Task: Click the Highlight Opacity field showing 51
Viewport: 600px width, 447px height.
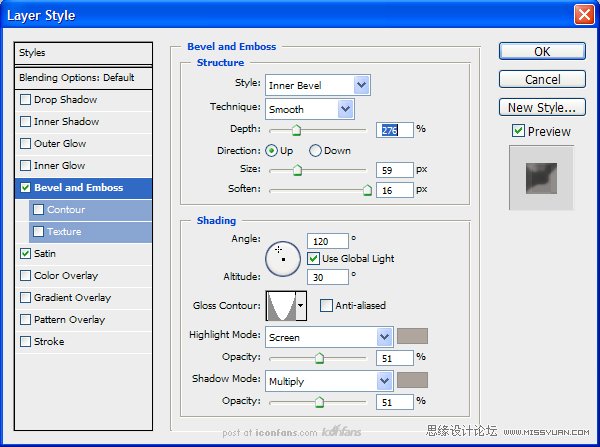Action: click(395, 358)
